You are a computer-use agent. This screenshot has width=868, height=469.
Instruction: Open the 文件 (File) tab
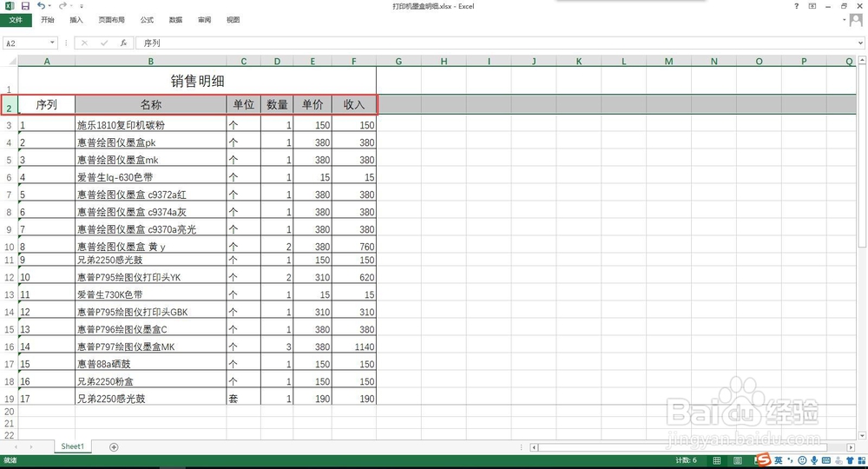[x=16, y=20]
